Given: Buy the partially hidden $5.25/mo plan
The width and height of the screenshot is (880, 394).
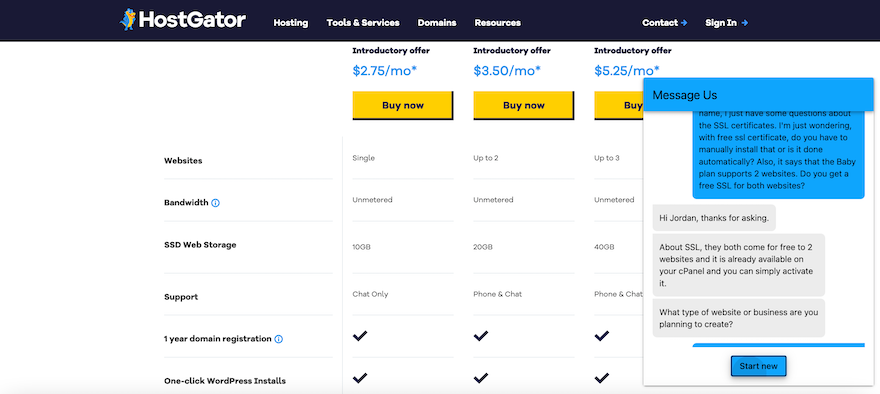Looking at the screenshot, I should pyautogui.click(x=618, y=106).
